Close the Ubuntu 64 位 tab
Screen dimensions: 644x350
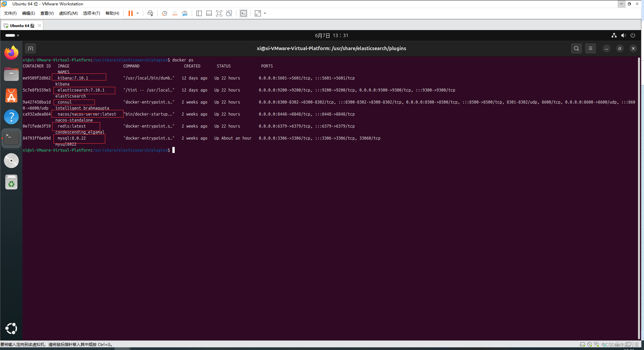[x=39, y=25]
